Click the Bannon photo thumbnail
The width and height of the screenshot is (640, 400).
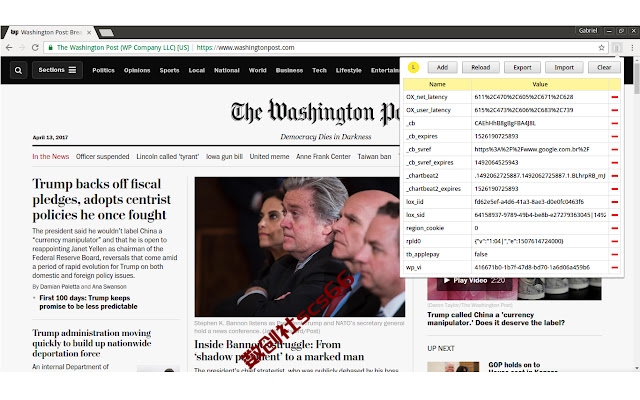tap(300, 247)
